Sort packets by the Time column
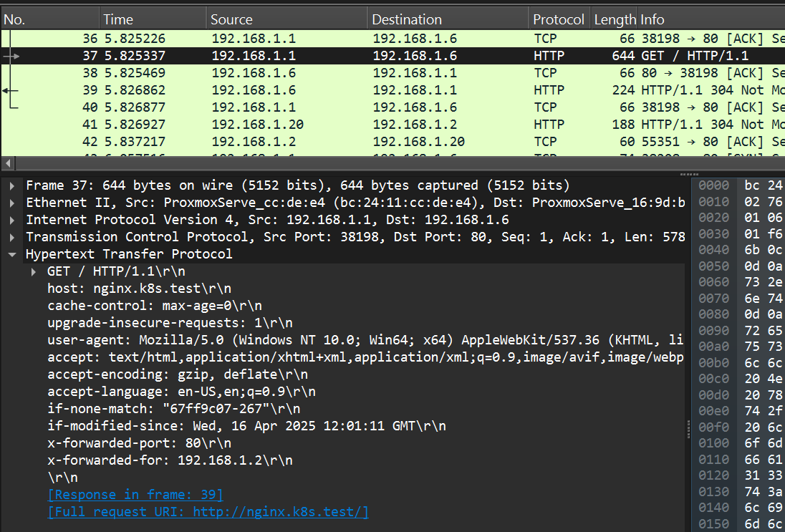This screenshot has height=532, width=785. [x=152, y=19]
